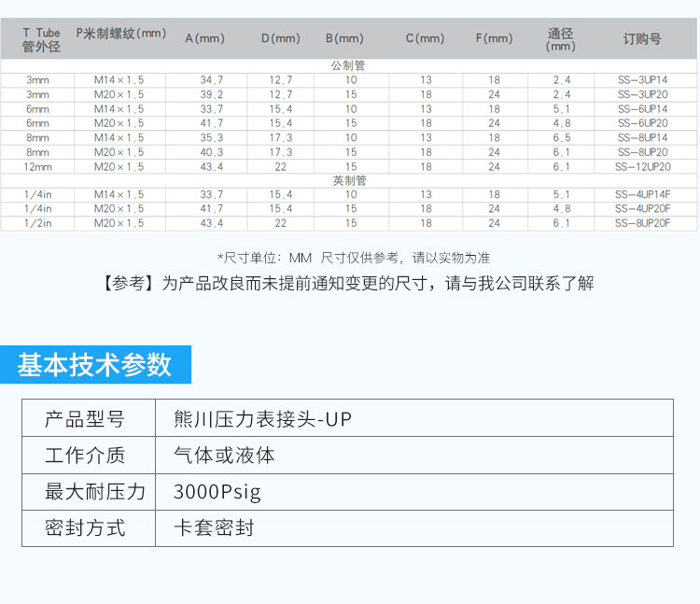Click the D(mm) column header
The width and height of the screenshot is (700, 604).
[x=281, y=39]
